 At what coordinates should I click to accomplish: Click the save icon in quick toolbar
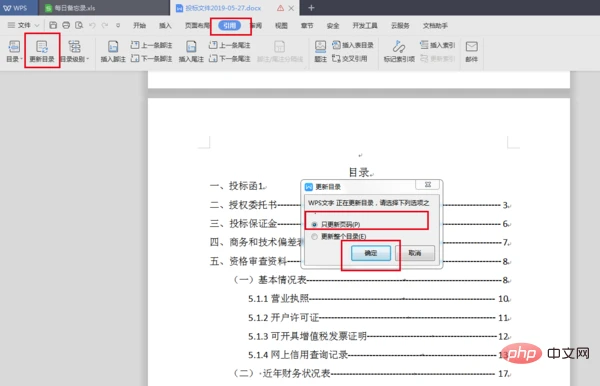(x=53, y=25)
